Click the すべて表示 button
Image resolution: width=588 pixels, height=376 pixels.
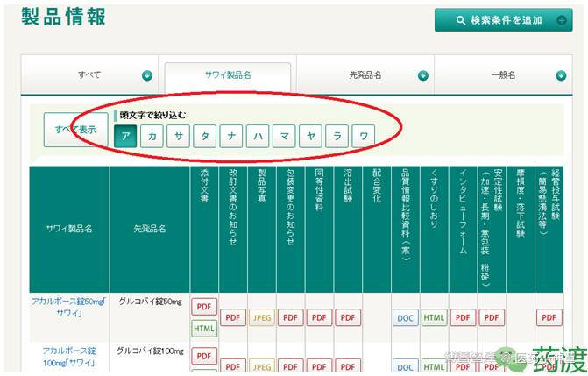pyautogui.click(x=75, y=130)
